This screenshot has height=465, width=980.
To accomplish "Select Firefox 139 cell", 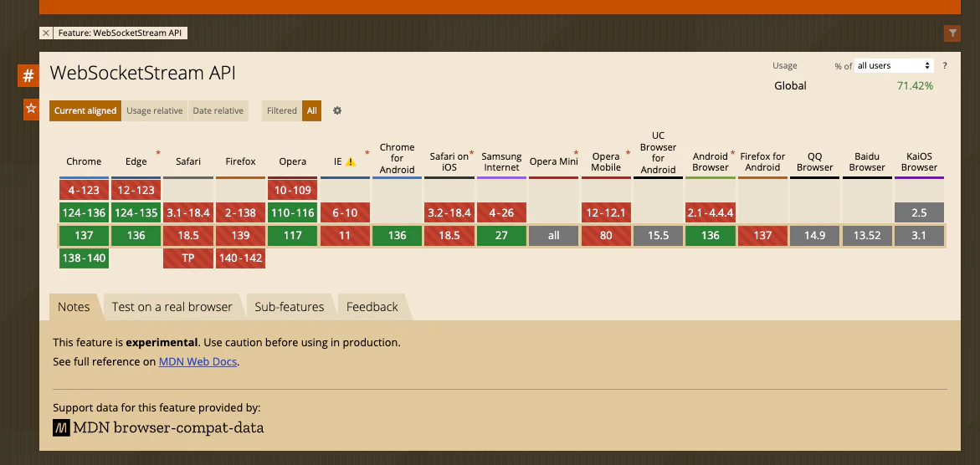I will (x=241, y=236).
